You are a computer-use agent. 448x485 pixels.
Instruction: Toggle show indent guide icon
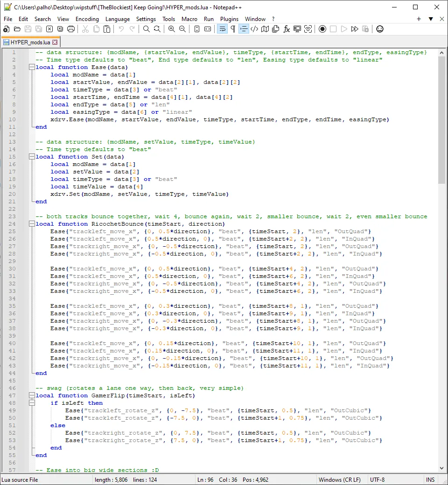[x=242, y=29]
